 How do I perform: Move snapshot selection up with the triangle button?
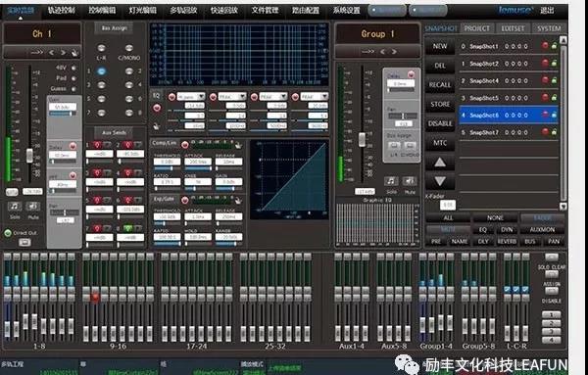click(x=440, y=163)
